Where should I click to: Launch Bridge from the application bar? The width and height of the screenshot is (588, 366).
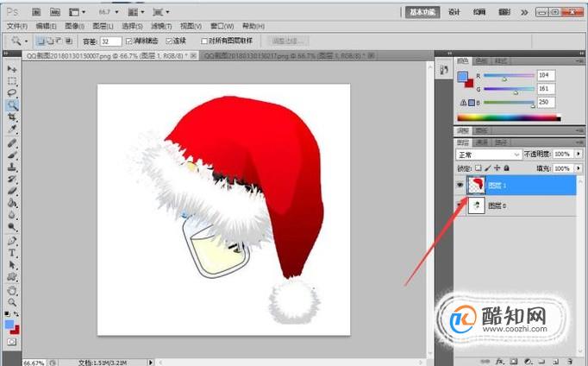(36, 12)
